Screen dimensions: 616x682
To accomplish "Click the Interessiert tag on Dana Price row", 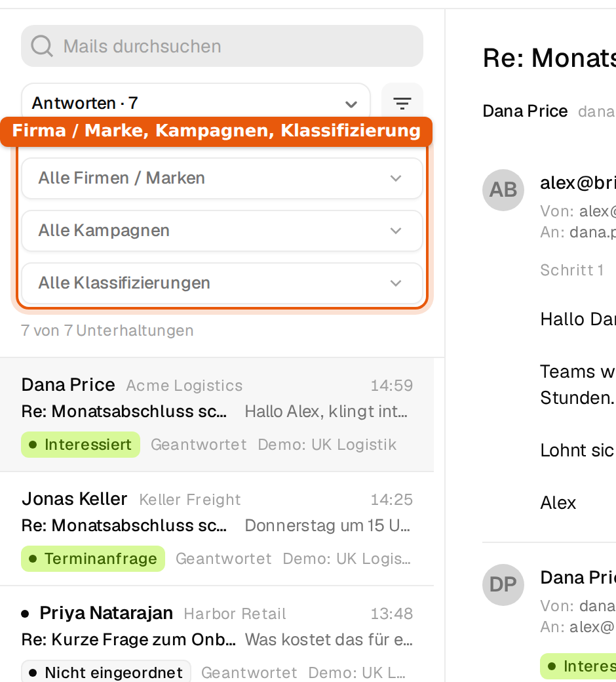I will coord(81,445).
